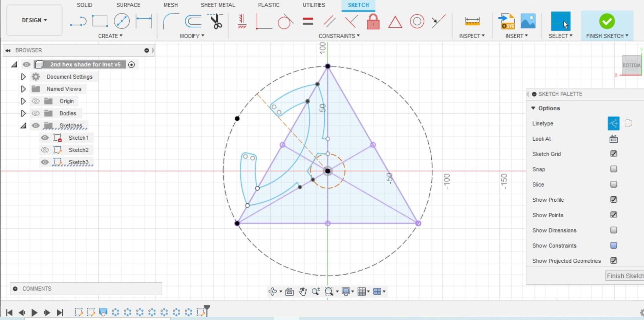Open the Insert SVG tool
644x320 pixels.
[506, 21]
